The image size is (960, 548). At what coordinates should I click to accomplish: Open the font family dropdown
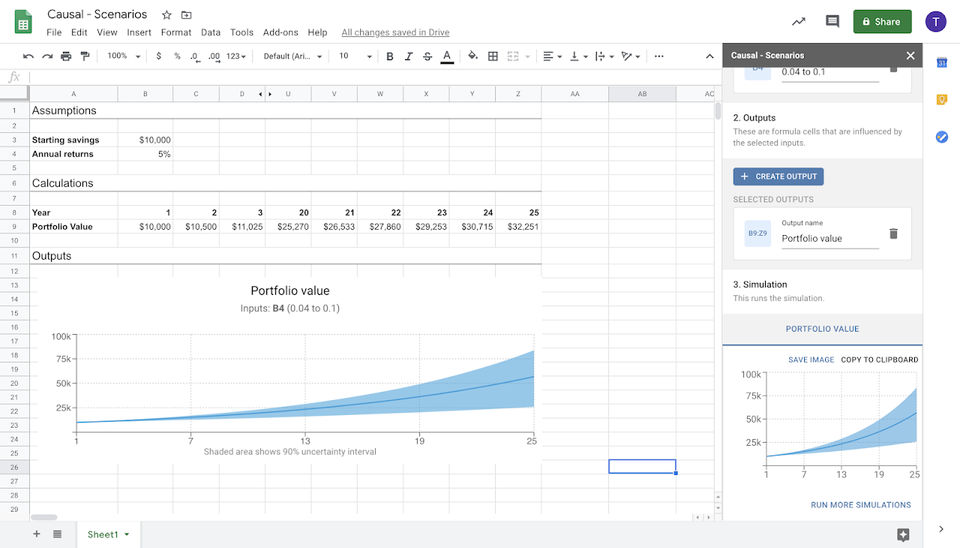point(293,56)
